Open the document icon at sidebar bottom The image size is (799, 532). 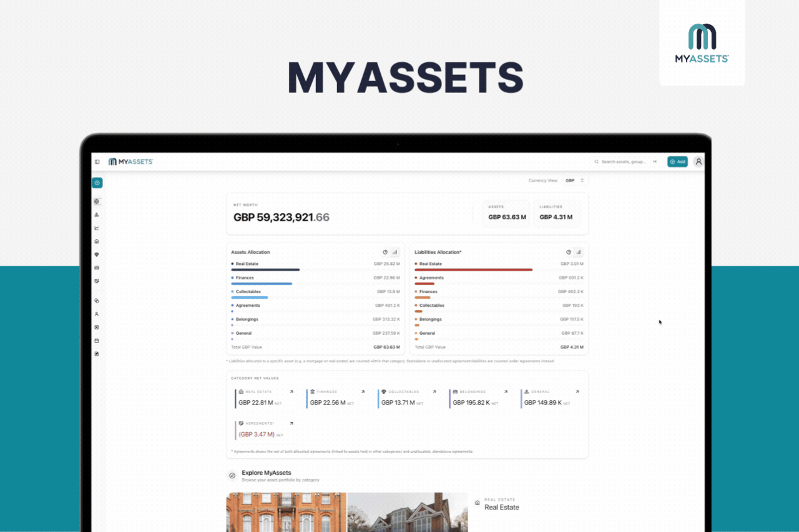click(x=97, y=354)
